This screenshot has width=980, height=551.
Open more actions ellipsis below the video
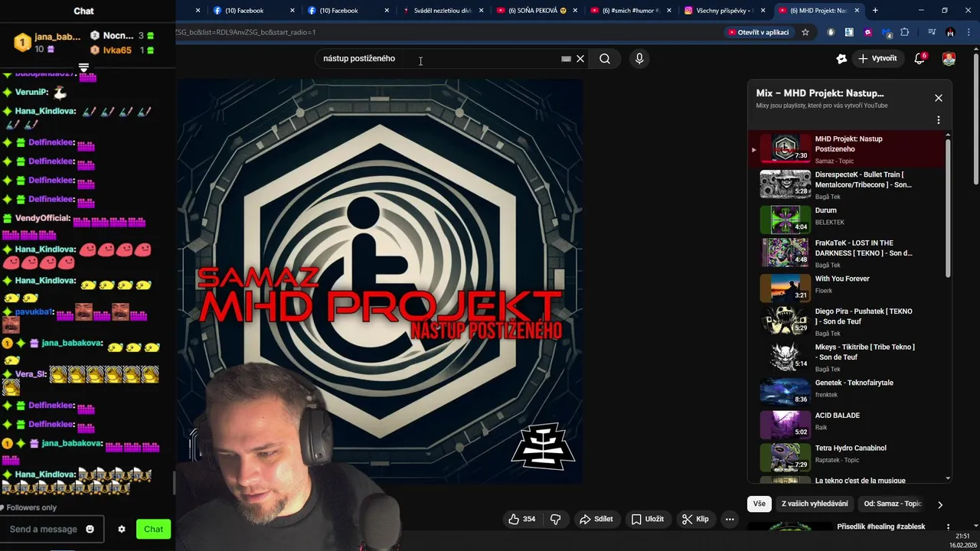point(730,519)
